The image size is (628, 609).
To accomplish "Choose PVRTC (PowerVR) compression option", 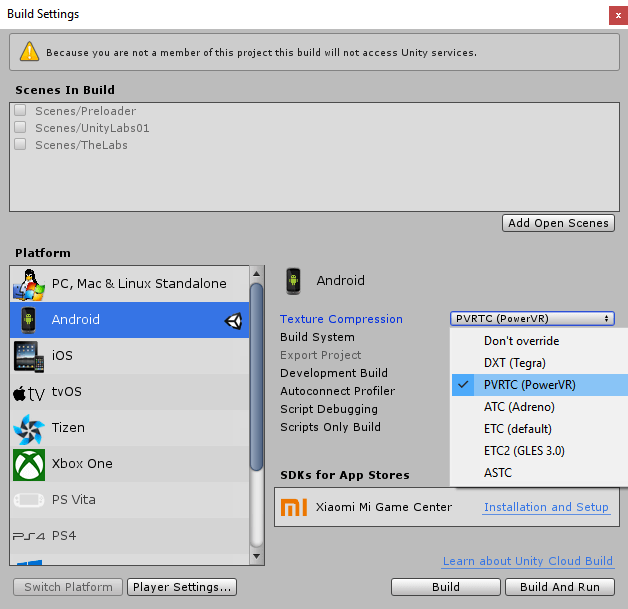I will [539, 385].
